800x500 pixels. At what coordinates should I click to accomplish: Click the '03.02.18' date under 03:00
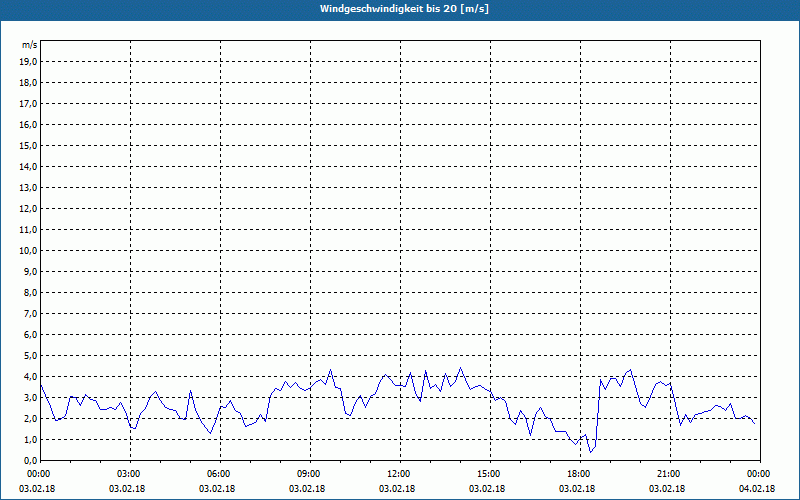pos(127,488)
